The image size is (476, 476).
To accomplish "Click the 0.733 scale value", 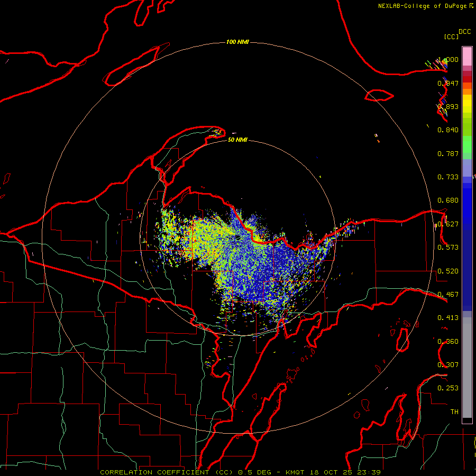I will tap(448, 177).
